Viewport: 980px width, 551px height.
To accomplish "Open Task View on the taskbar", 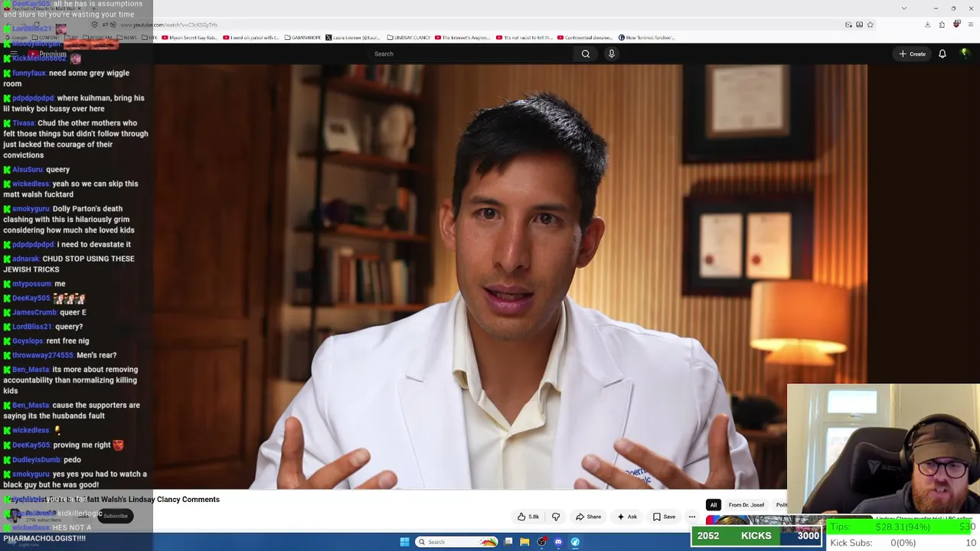I will pos(508,542).
